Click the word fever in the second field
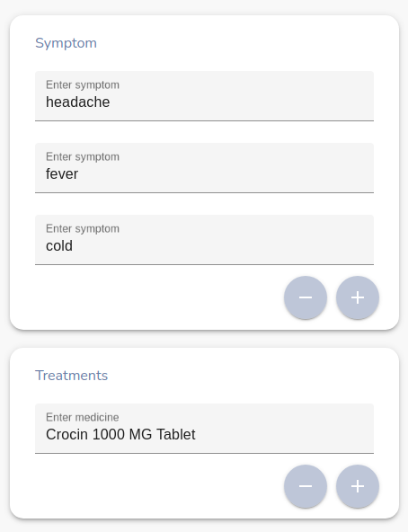This screenshot has height=532, width=408. (x=62, y=174)
